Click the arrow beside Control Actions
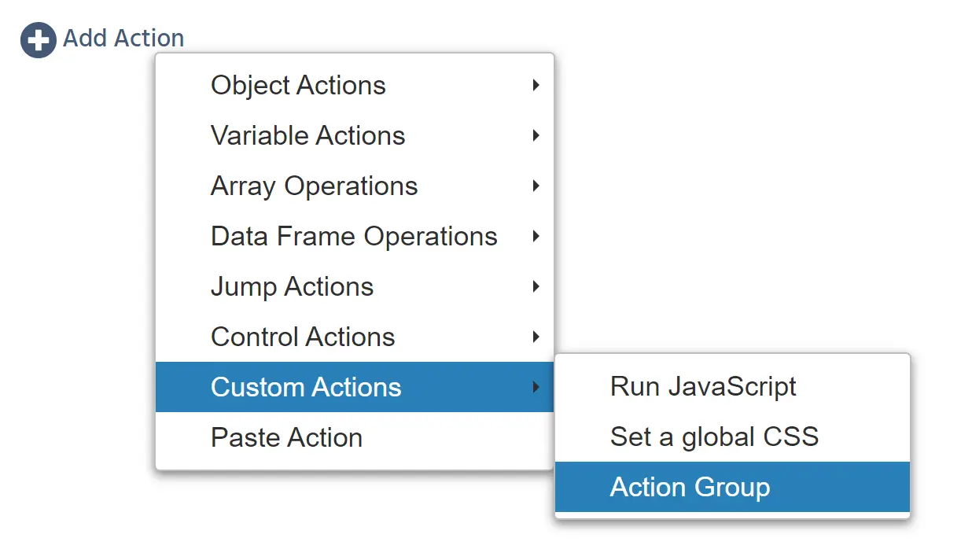961x560 pixels. tap(536, 337)
